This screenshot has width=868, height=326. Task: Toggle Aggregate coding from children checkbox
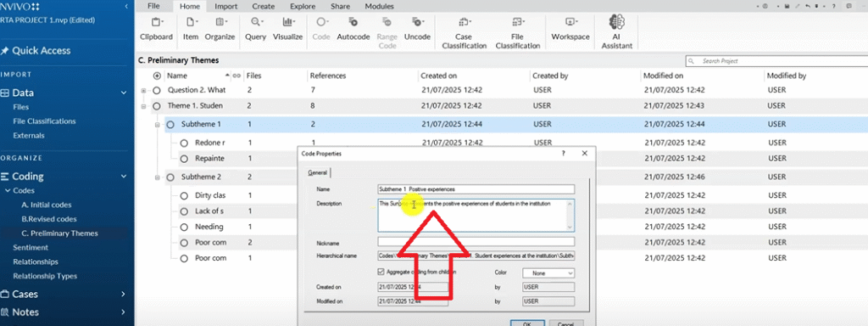coord(381,273)
